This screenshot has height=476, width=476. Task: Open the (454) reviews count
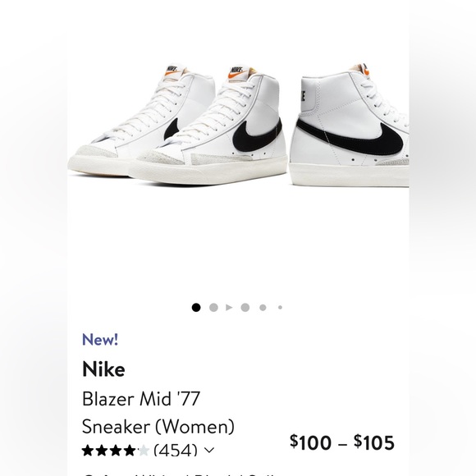click(x=176, y=450)
